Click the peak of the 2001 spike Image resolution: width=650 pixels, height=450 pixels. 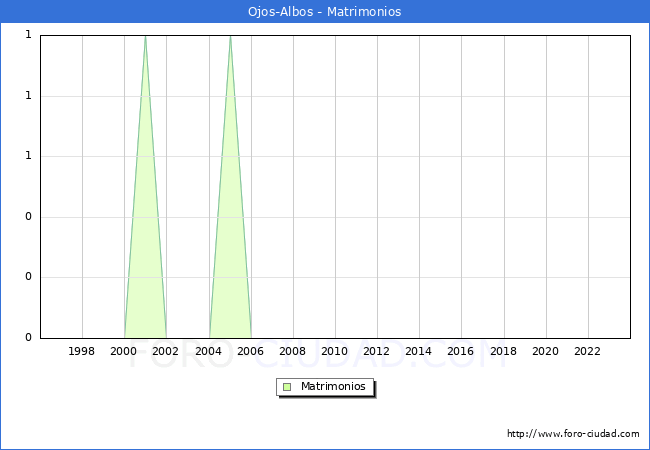[x=145, y=37]
